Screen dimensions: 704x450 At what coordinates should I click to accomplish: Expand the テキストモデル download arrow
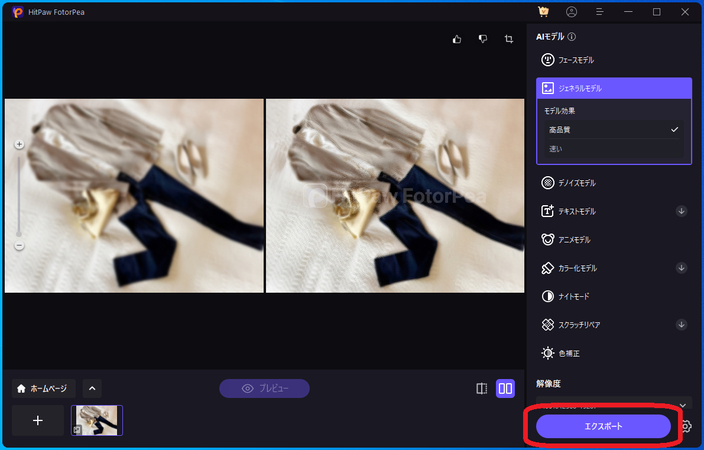[x=681, y=211]
